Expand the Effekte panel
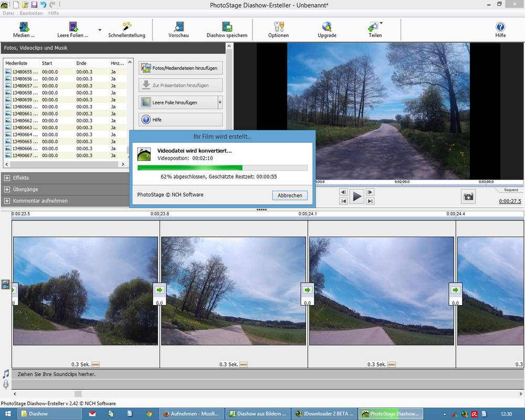The image size is (525, 420). point(7,178)
